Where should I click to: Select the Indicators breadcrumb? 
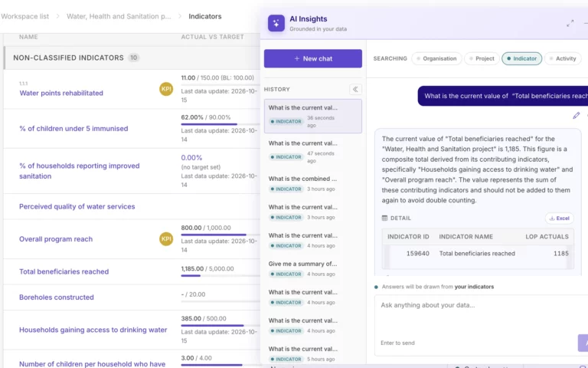(204, 17)
